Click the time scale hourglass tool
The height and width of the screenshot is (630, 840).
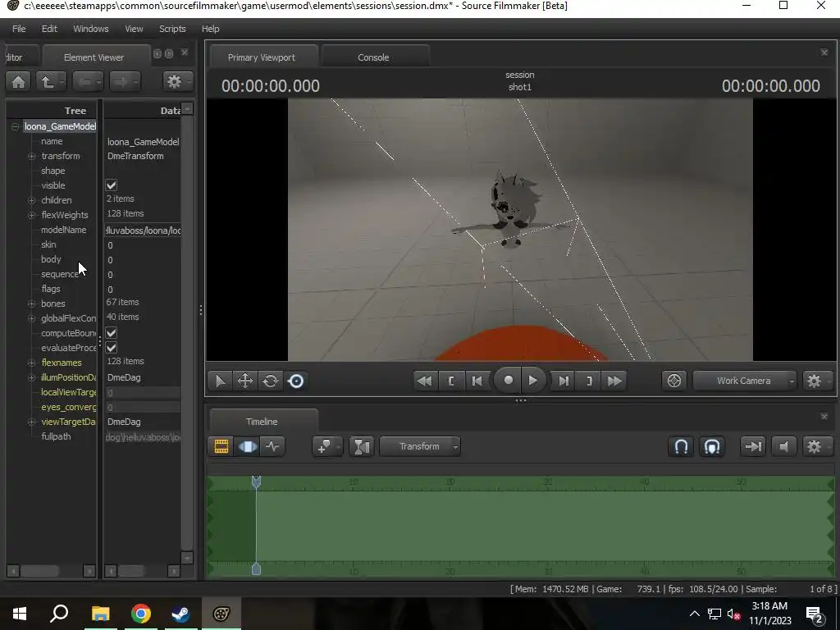pos(362,446)
